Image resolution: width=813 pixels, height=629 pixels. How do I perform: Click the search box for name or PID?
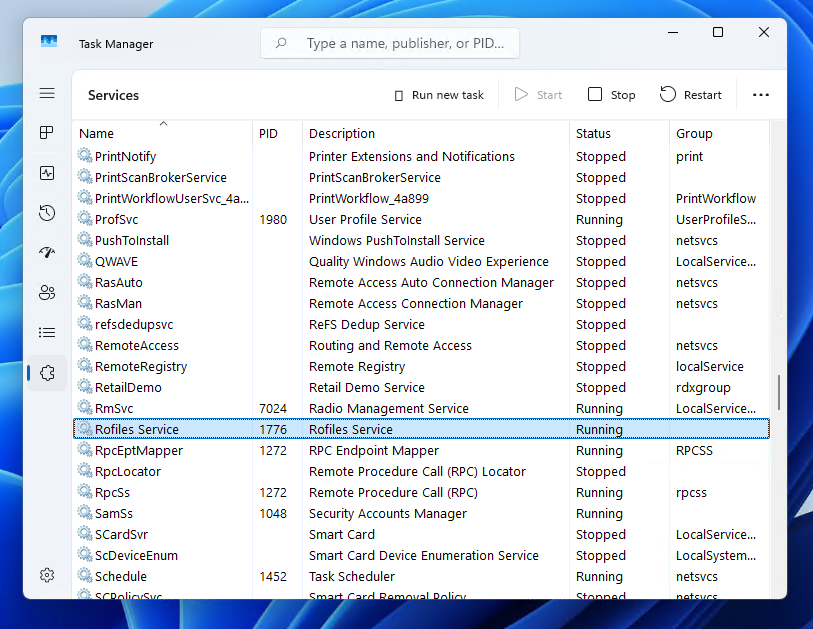pyautogui.click(x=390, y=43)
